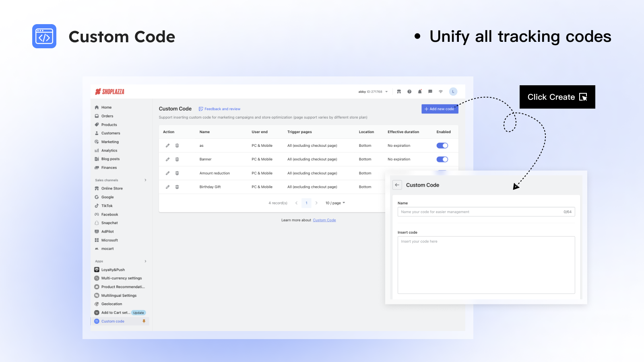
Task: Click the Shoplazza logo
Action: point(109,91)
